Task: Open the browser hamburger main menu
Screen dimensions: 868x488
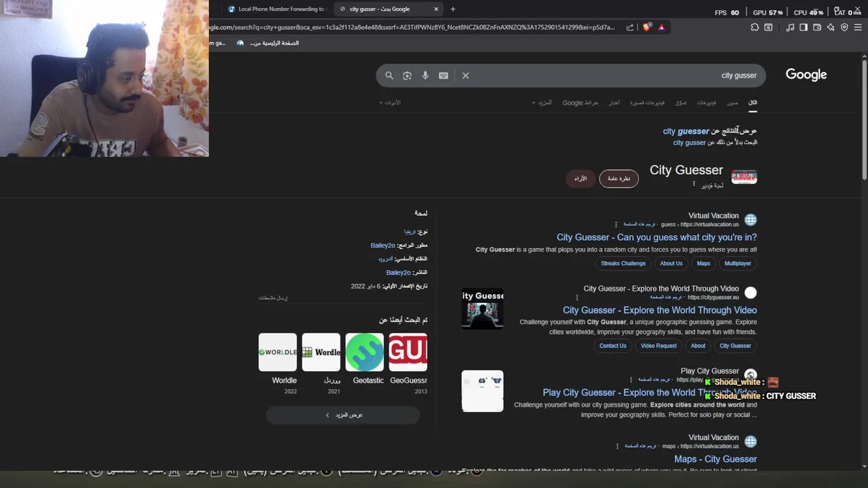Action: tap(858, 27)
